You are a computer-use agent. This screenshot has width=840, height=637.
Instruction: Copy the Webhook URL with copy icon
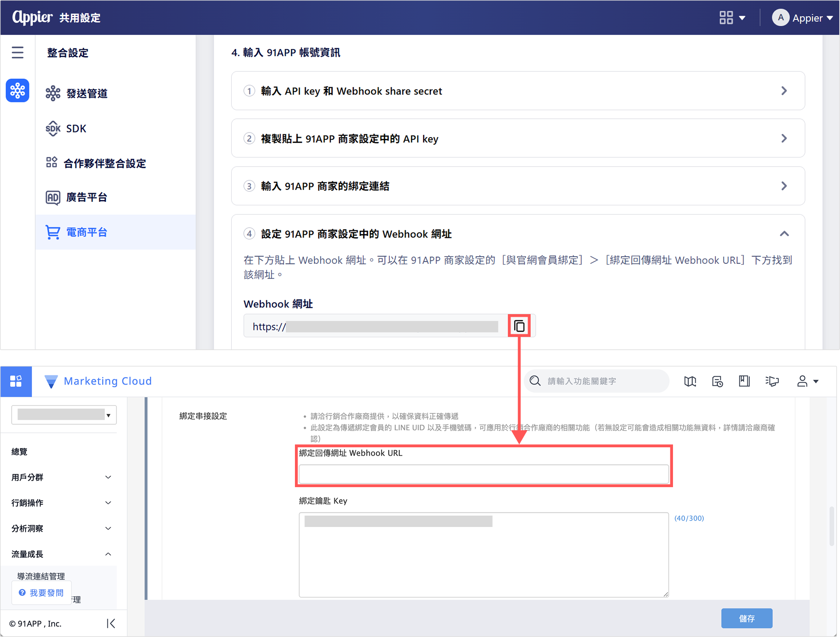519,326
